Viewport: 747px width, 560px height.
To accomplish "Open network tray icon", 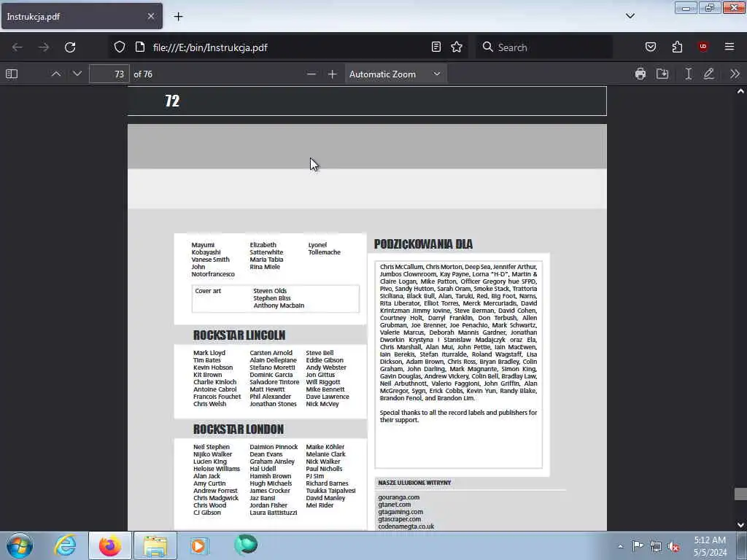I will point(656,547).
